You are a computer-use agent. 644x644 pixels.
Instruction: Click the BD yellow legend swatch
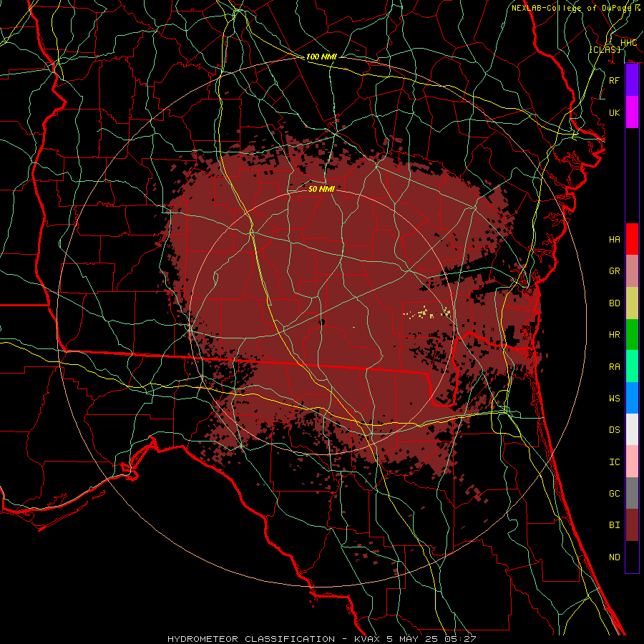click(632, 303)
